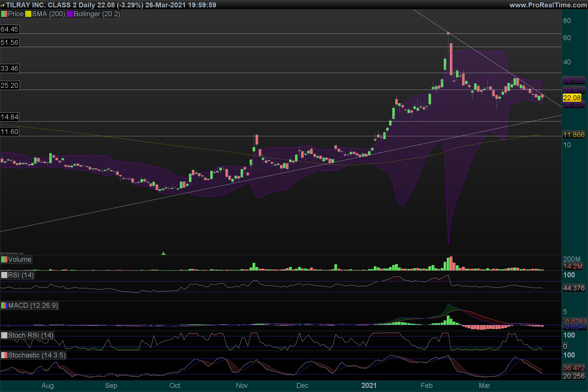Image resolution: width=588 pixels, height=392 pixels.
Task: Click the RSI (14) panel legend icon
Action: click(x=4, y=275)
